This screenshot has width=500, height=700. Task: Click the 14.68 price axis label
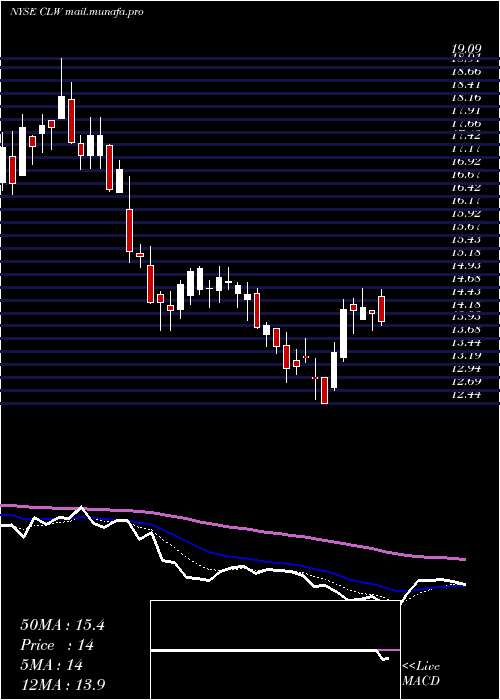click(x=467, y=278)
